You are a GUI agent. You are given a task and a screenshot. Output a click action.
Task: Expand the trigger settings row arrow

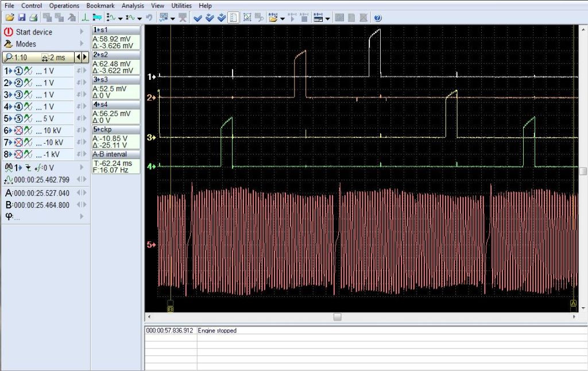[82, 167]
